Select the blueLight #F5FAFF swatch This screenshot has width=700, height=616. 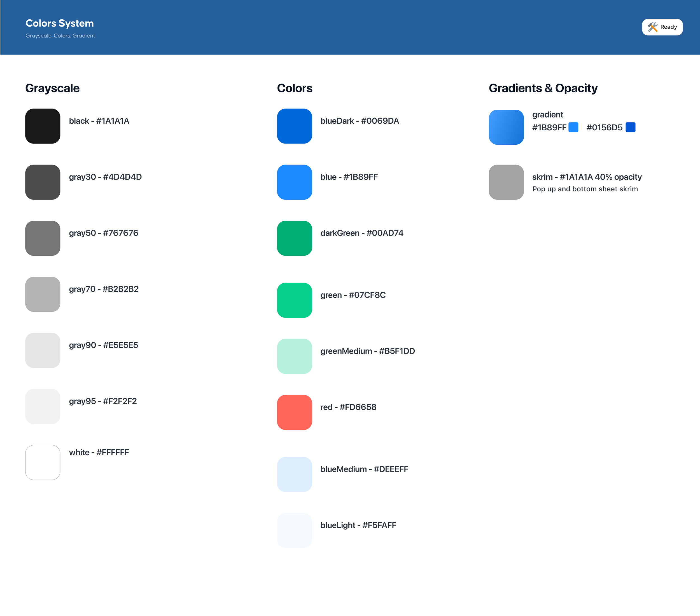coord(295,530)
